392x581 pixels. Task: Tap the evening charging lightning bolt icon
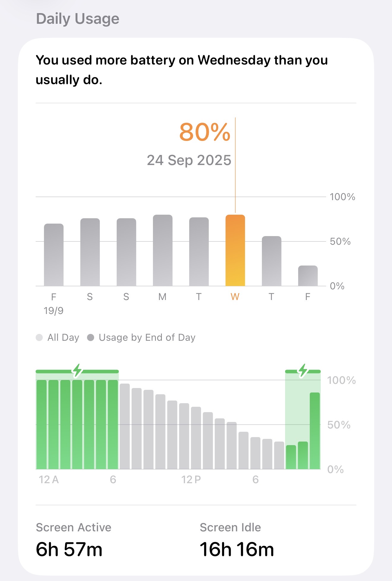point(303,370)
